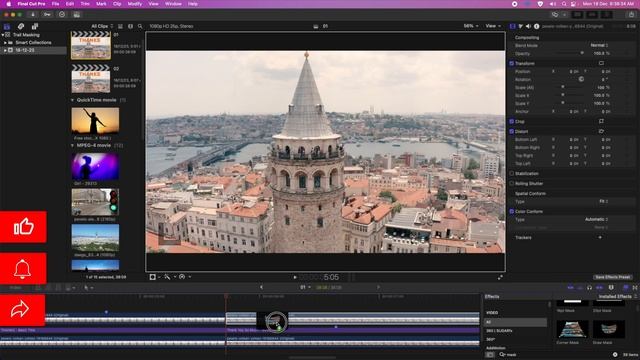Click the Rotation dial control
This screenshot has height=360, width=640.
[581, 79]
